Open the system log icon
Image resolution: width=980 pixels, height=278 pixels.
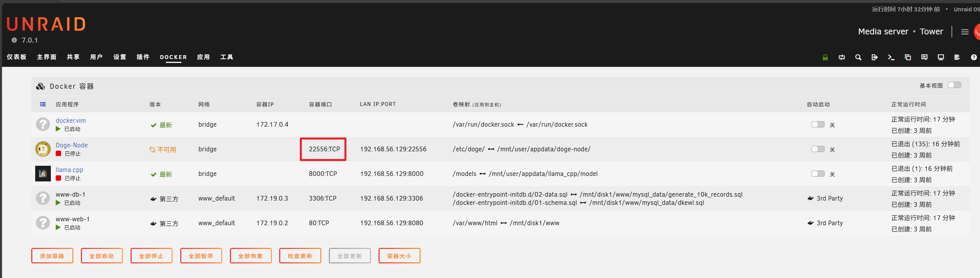point(957,57)
